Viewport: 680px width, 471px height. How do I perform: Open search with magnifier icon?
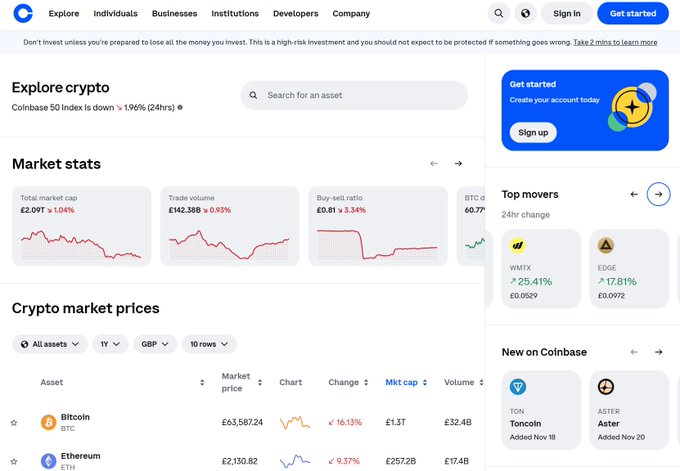[x=498, y=13]
